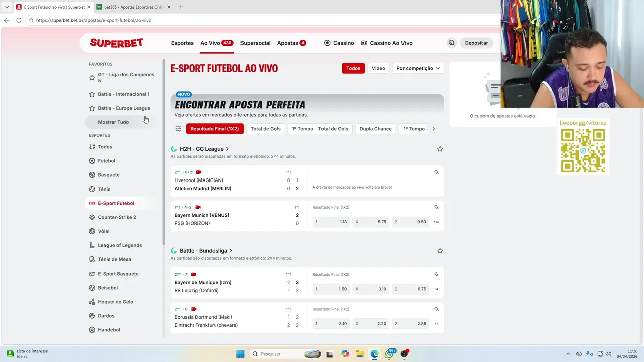Open live video for Liverpool match
644x362 pixels.
click(x=199, y=172)
